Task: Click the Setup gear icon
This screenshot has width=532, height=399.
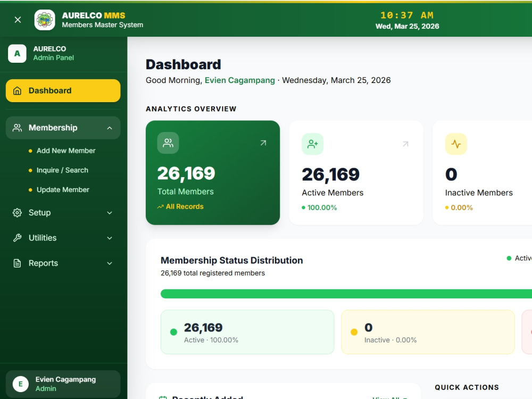Action: (18, 213)
